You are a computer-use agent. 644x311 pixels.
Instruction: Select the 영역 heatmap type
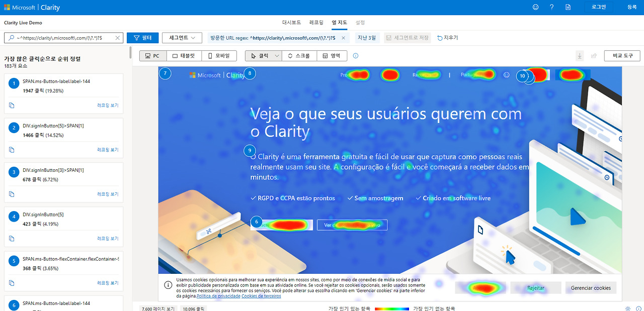(332, 56)
